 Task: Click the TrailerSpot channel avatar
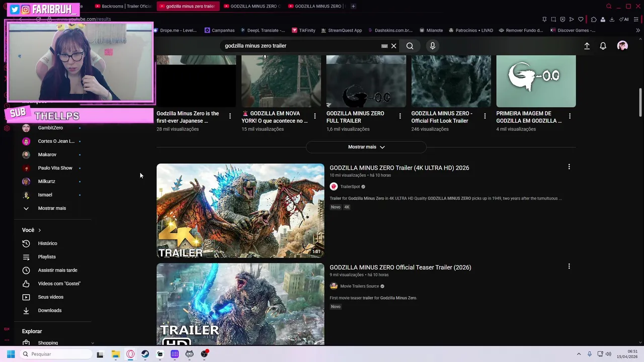click(334, 187)
